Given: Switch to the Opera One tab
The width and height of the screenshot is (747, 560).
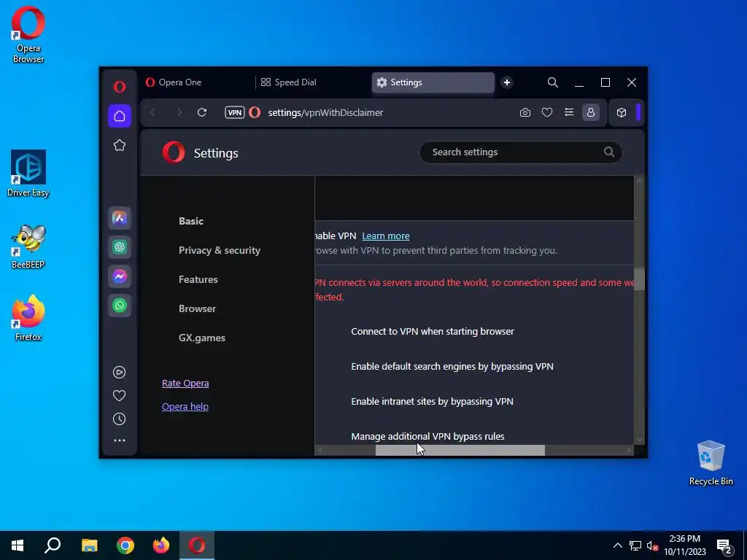Looking at the screenshot, I should 197,82.
